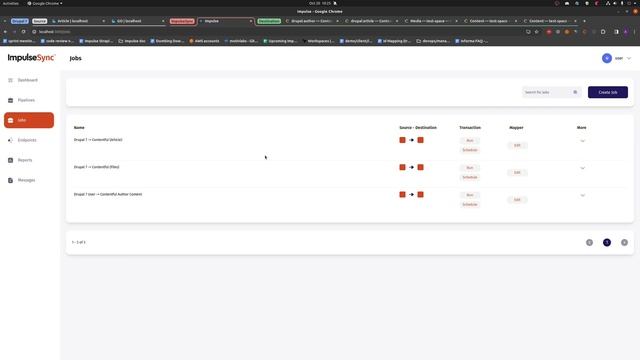Click the ImpulseSync logo

[31, 58]
